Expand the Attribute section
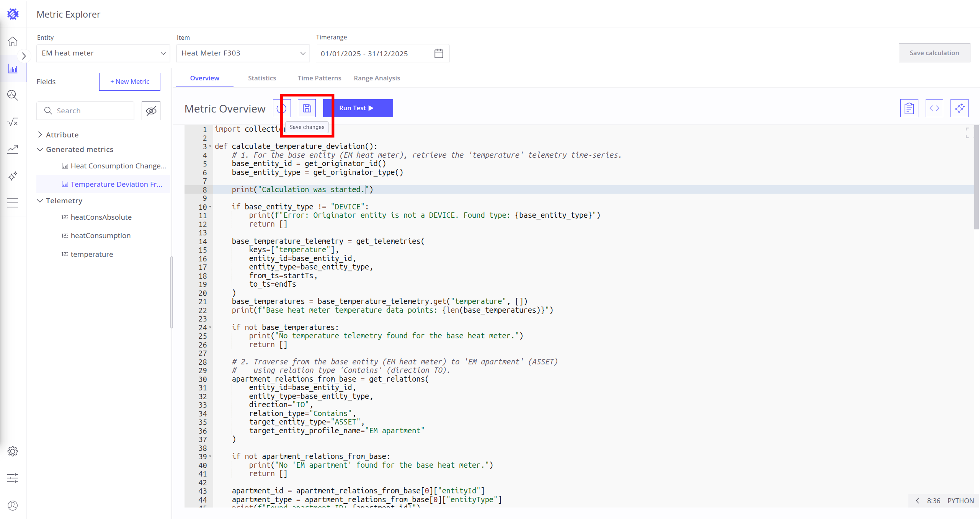 (40, 135)
